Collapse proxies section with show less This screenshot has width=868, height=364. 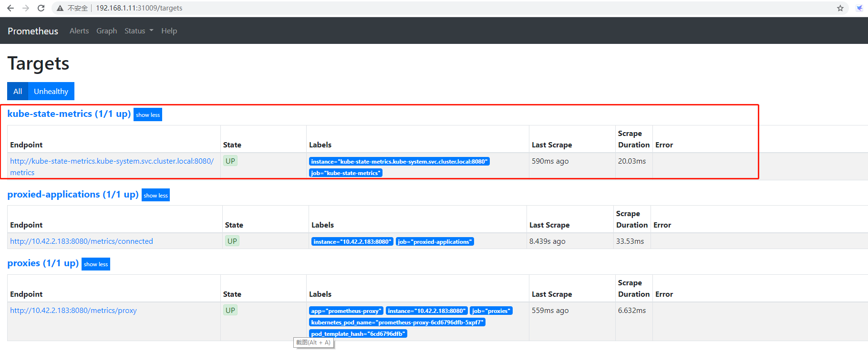coord(96,264)
